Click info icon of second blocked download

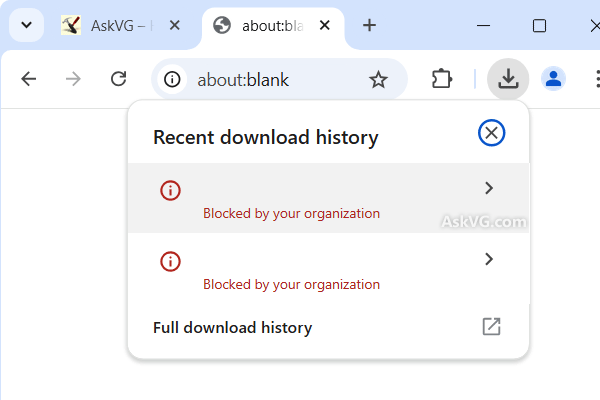[x=170, y=261]
